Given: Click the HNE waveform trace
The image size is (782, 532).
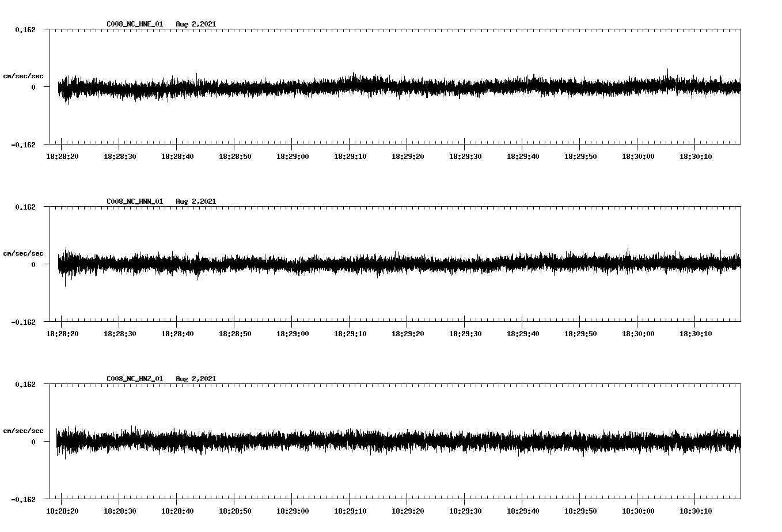Looking at the screenshot, I should [399, 87].
